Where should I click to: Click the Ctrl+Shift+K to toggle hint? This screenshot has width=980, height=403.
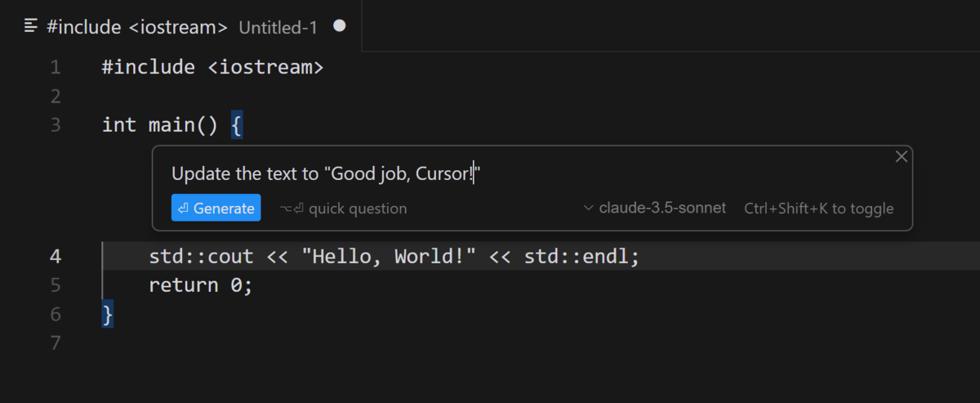(818, 208)
